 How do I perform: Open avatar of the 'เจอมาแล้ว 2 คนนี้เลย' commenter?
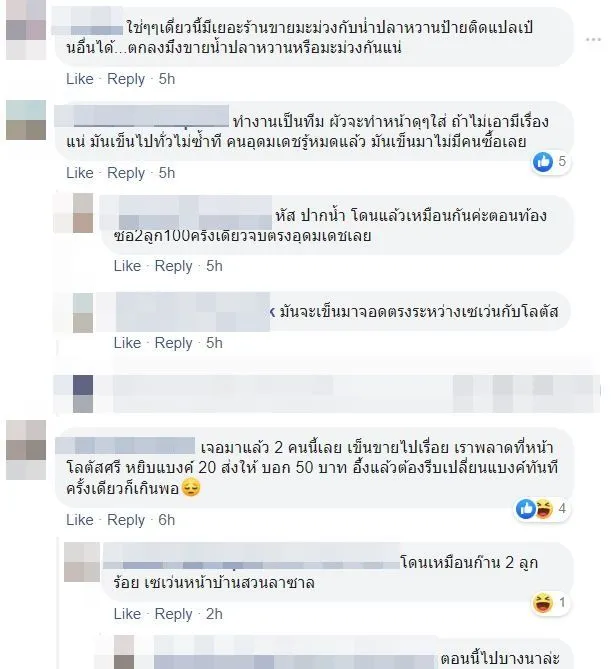pos(26,450)
